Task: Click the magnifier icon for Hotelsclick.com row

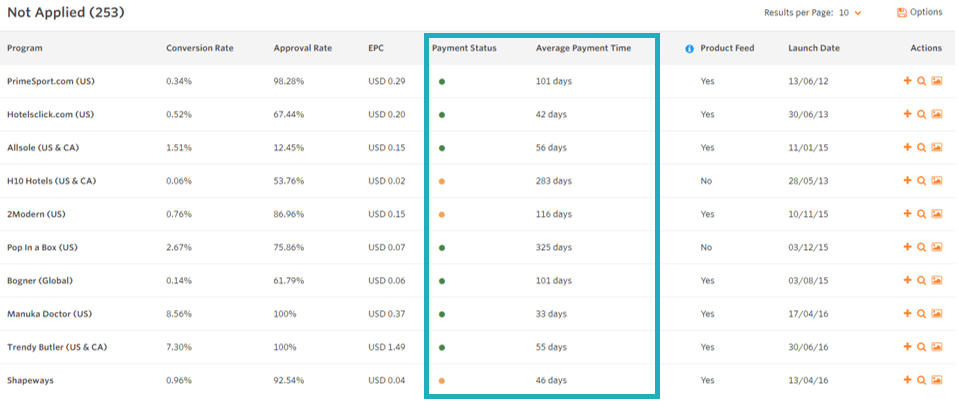Action: tap(921, 114)
